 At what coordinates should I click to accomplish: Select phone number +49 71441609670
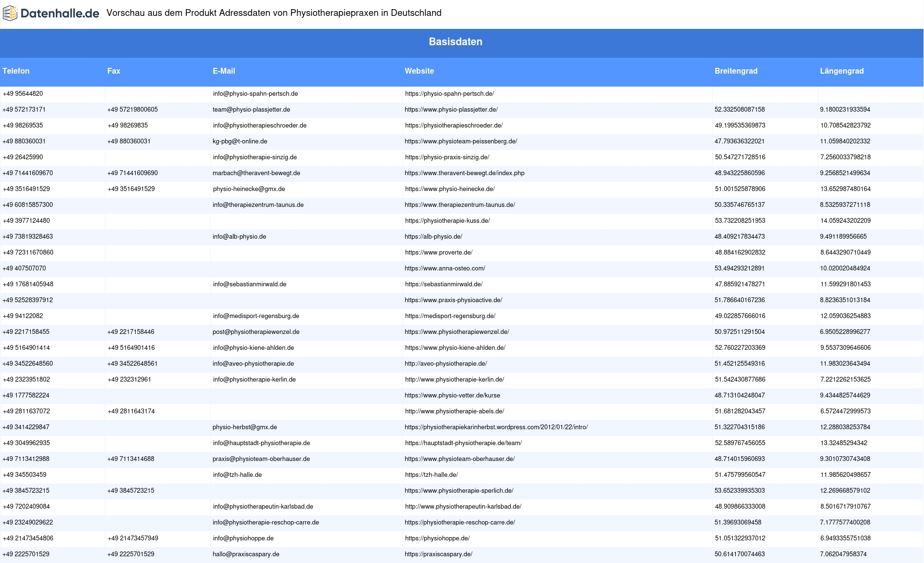tap(28, 173)
